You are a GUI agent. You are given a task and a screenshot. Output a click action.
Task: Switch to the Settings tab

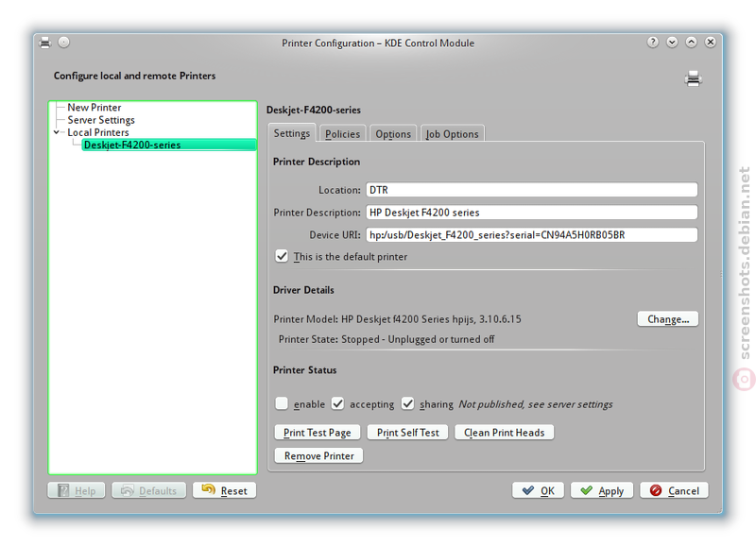tap(292, 133)
